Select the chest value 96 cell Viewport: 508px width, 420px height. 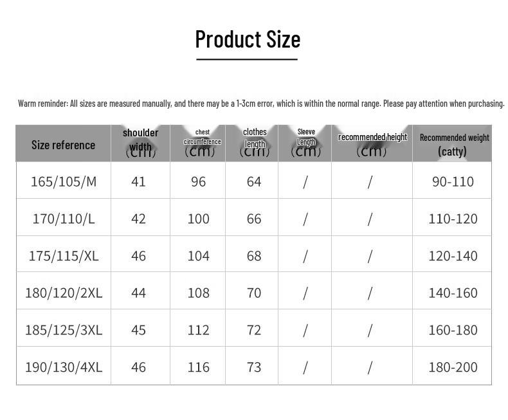coord(198,181)
